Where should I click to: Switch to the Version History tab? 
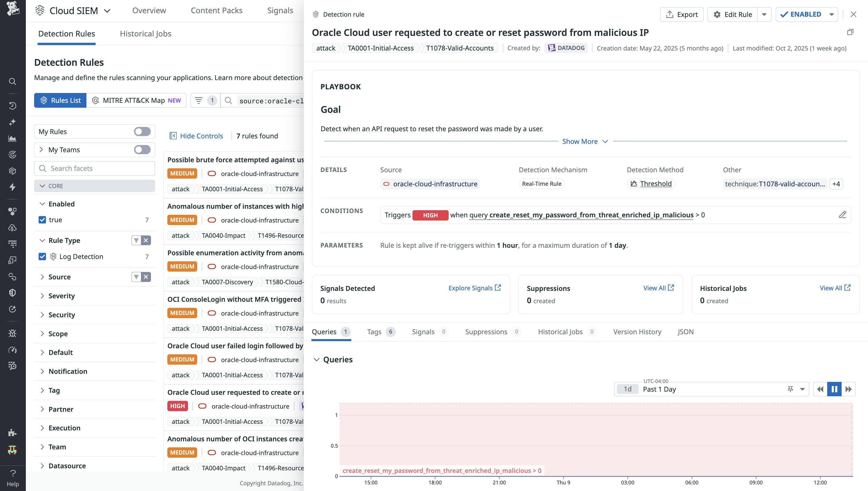point(637,332)
